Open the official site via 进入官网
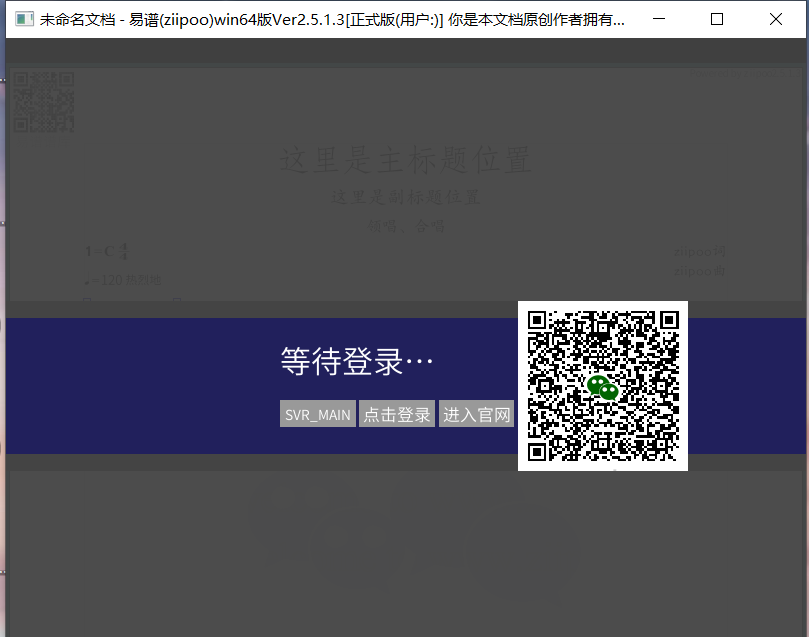Image resolution: width=809 pixels, height=637 pixels. pyautogui.click(x=476, y=413)
